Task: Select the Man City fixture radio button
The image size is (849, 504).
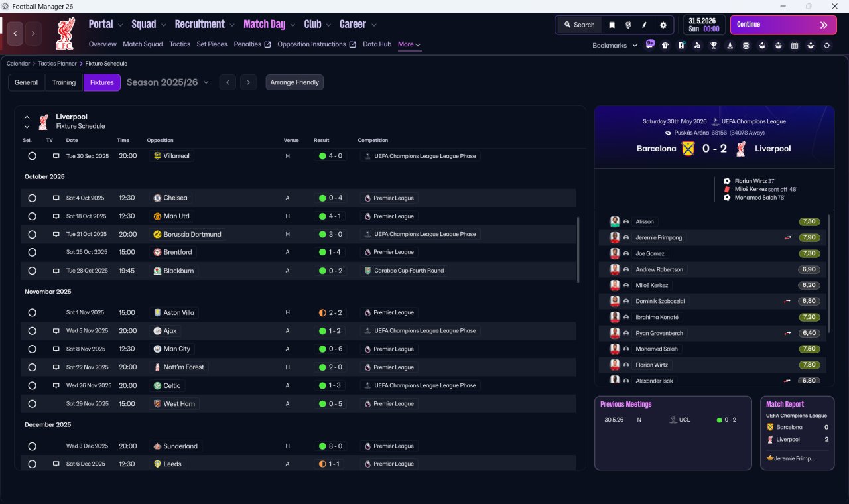Action: [x=32, y=349]
